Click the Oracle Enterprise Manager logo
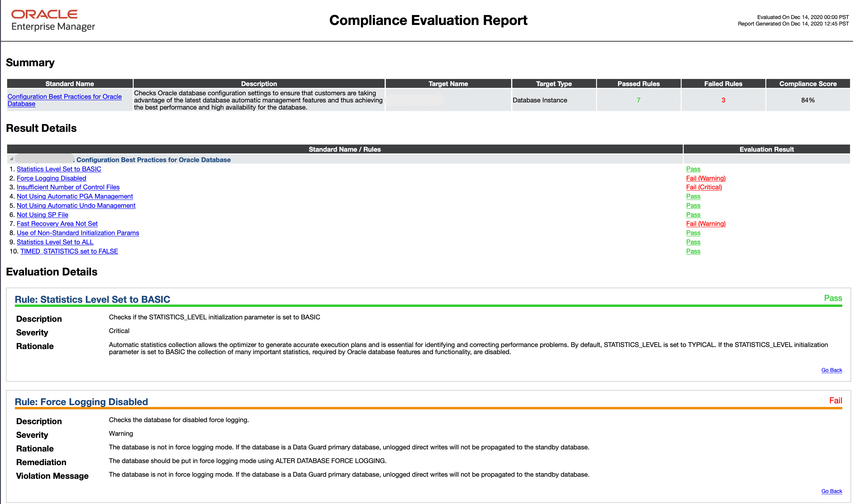This screenshot has width=853, height=504. click(53, 20)
